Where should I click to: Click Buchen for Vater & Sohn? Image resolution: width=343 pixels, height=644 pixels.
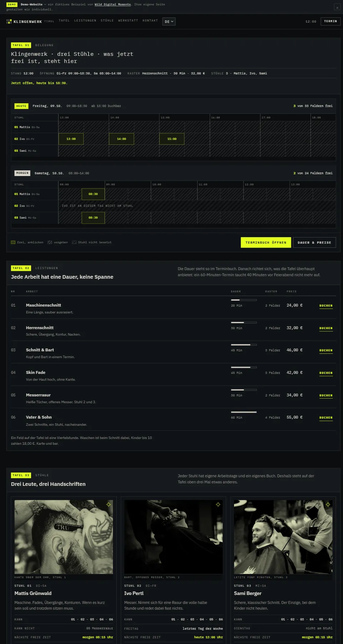[x=326, y=418]
